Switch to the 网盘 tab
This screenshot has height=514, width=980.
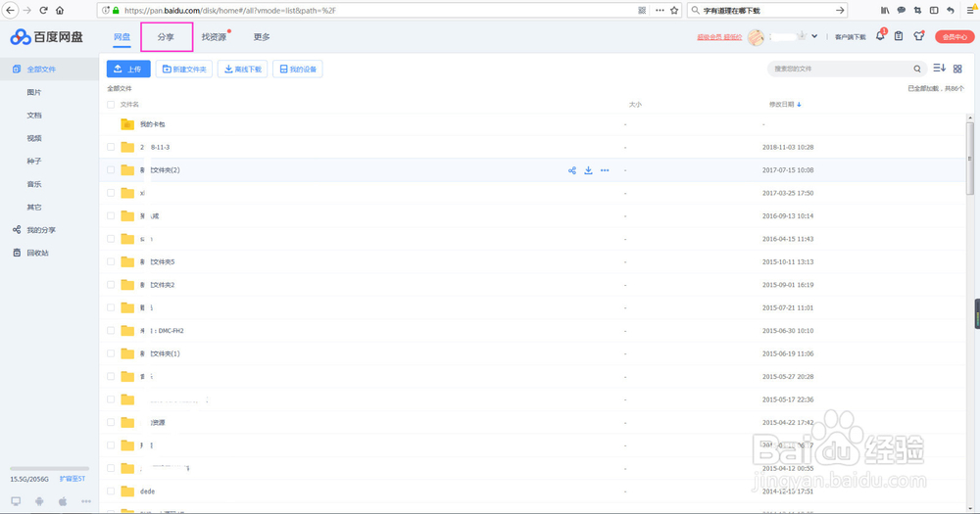[122, 37]
